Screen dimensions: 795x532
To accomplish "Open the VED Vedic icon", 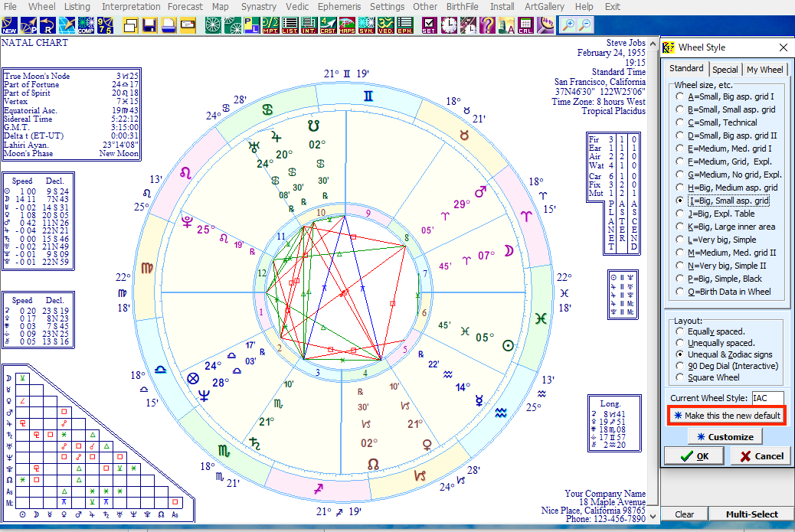I will point(385,24).
